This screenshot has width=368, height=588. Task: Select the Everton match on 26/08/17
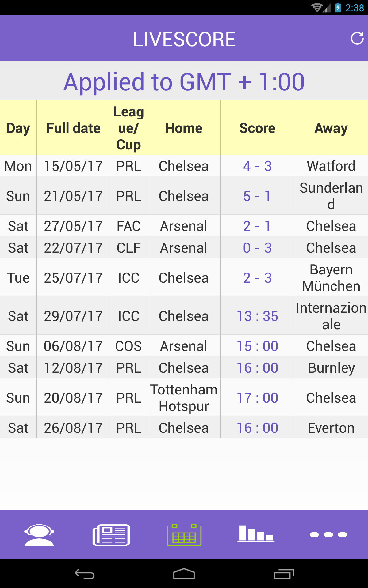pos(331,428)
